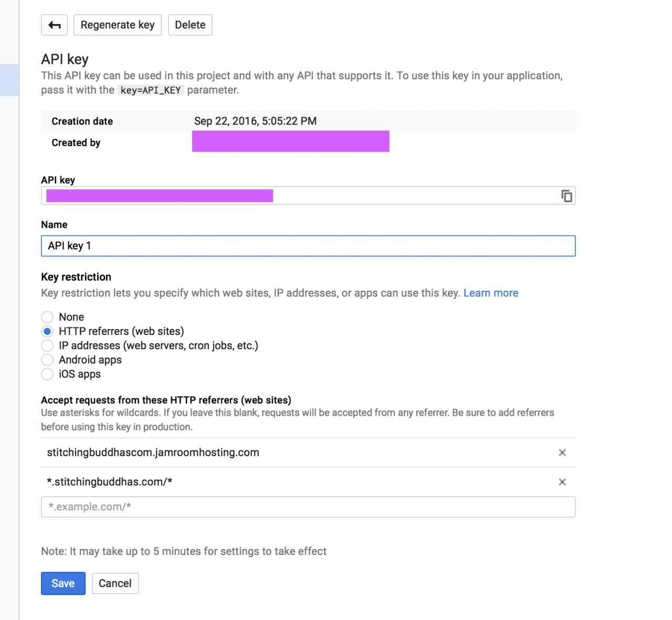Click the back arrow icon
This screenshot has height=620, width=672.
(x=55, y=25)
